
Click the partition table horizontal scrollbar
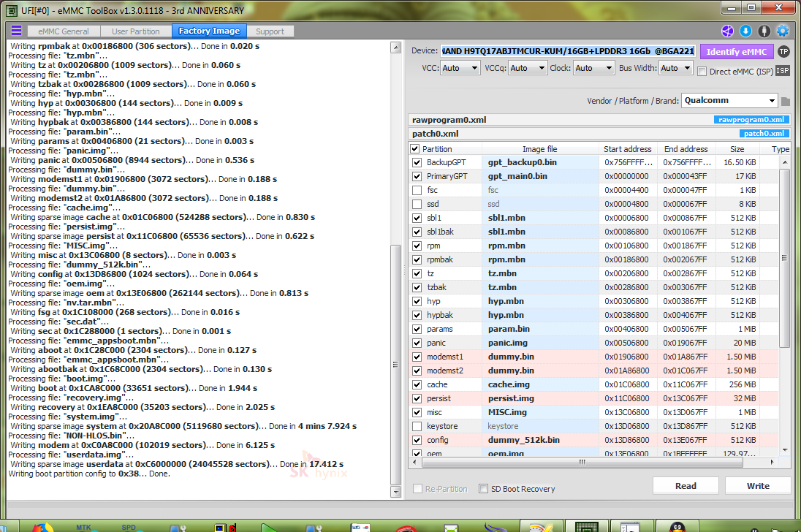pos(585,462)
